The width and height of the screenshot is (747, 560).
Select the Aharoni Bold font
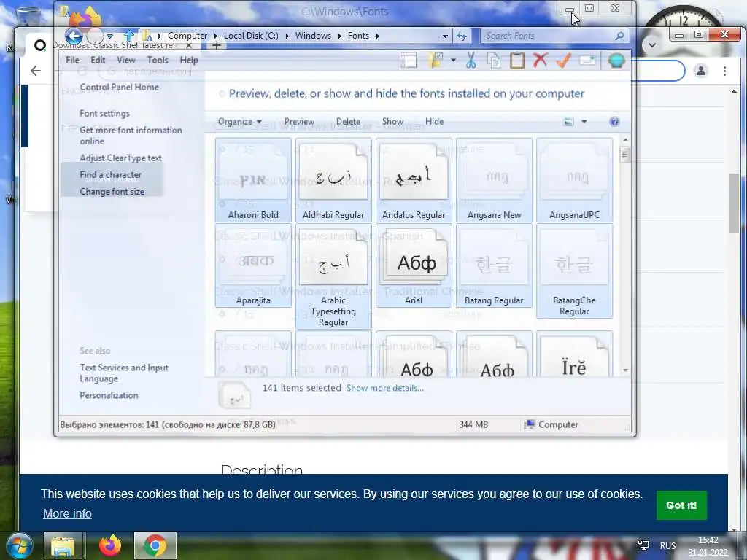pyautogui.click(x=253, y=180)
